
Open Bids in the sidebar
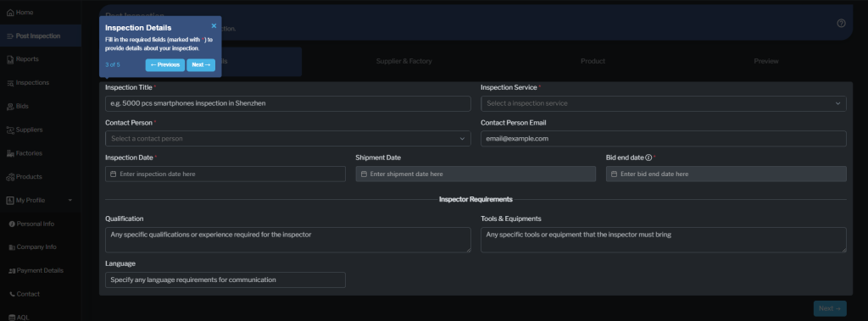coord(40,106)
